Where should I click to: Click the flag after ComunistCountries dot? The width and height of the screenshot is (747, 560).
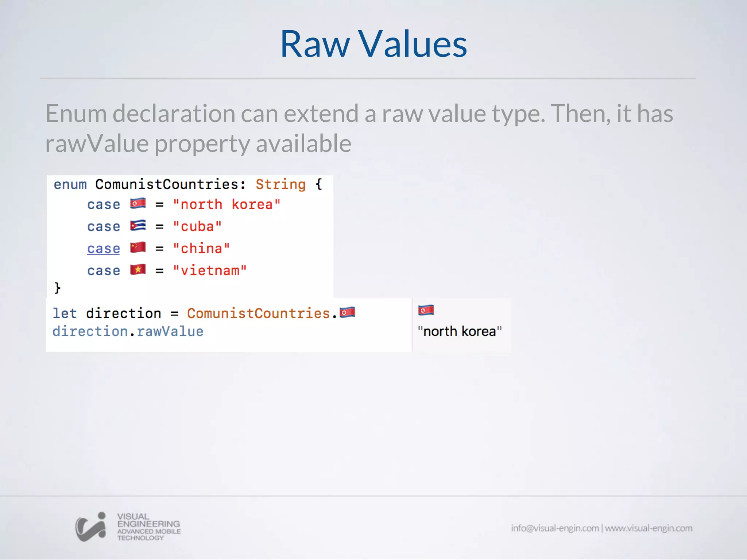point(347,312)
